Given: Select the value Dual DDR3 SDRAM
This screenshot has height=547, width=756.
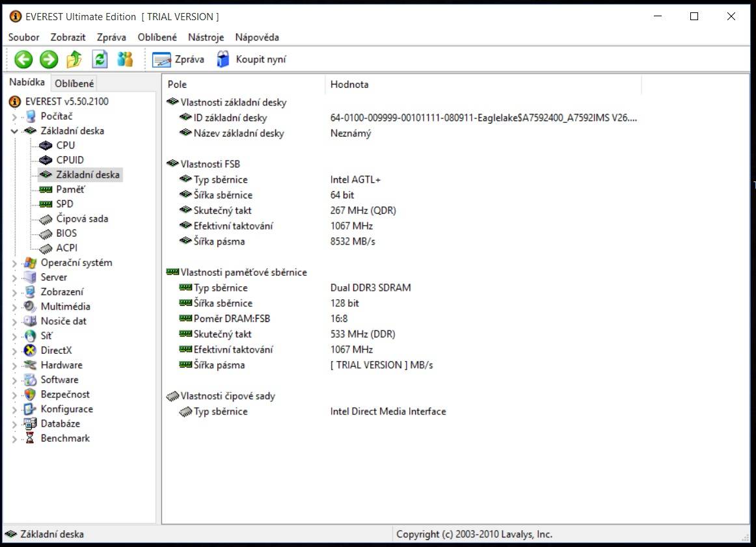Looking at the screenshot, I should (x=371, y=287).
